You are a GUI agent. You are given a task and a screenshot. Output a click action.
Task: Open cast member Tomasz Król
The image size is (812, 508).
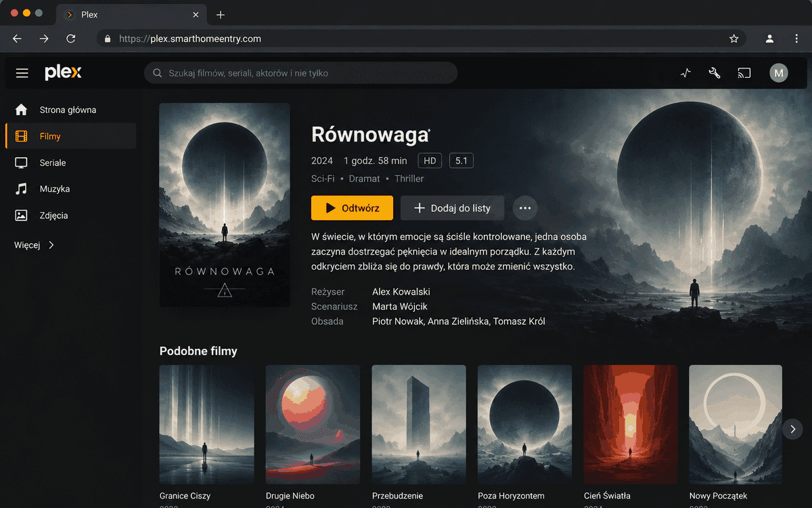tap(519, 322)
